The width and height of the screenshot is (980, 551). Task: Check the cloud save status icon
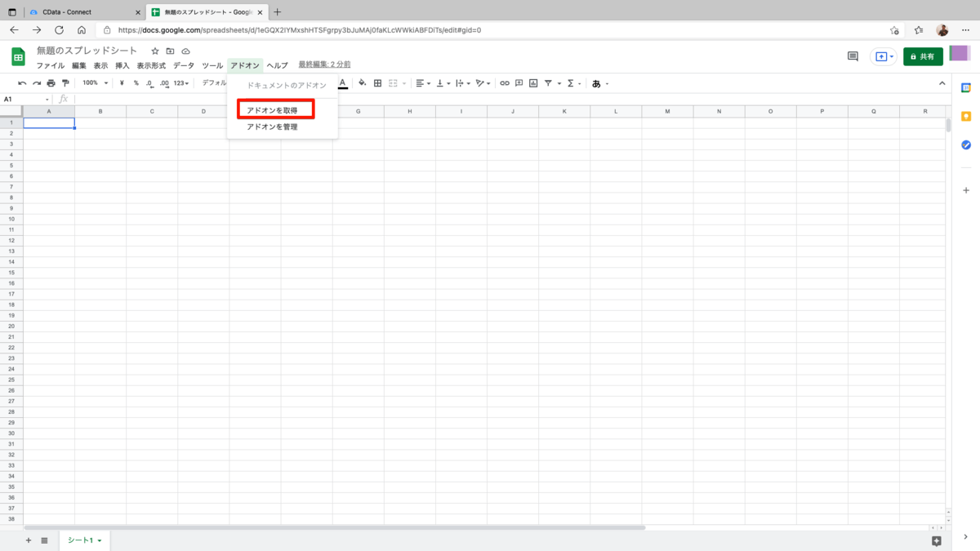click(185, 51)
